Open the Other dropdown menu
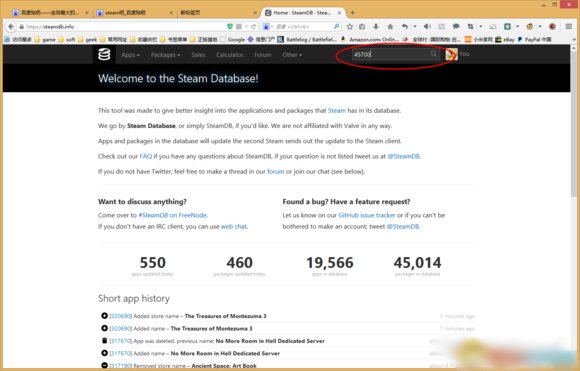Viewport: 580px width, 371px height. point(292,55)
